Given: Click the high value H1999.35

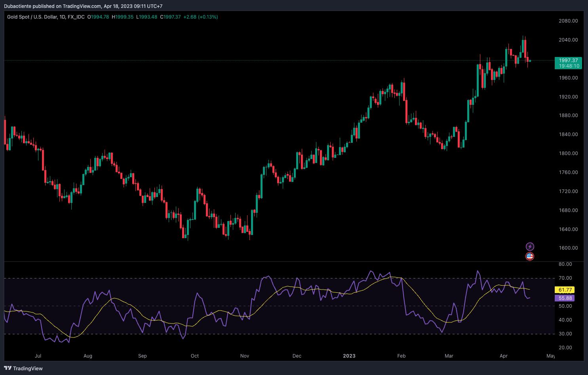Looking at the screenshot, I should click(123, 17).
